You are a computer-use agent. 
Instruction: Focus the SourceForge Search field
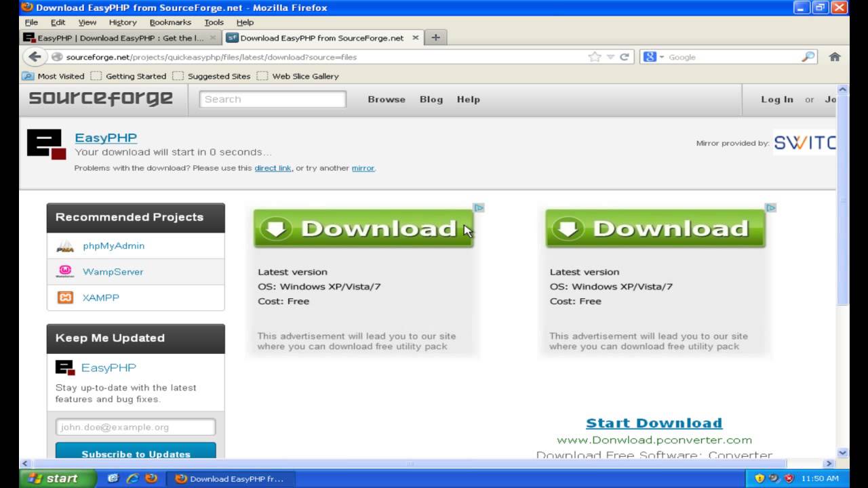[x=273, y=99]
